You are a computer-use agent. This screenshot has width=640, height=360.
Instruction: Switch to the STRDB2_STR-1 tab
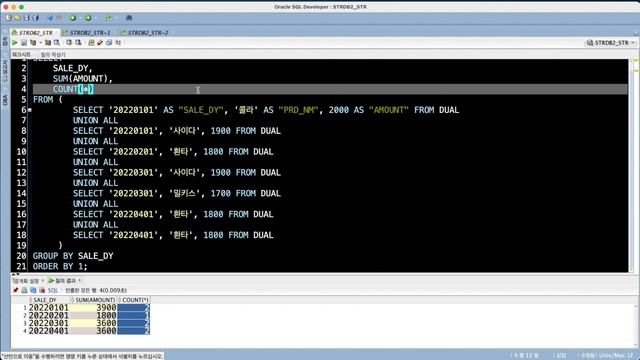[90, 32]
